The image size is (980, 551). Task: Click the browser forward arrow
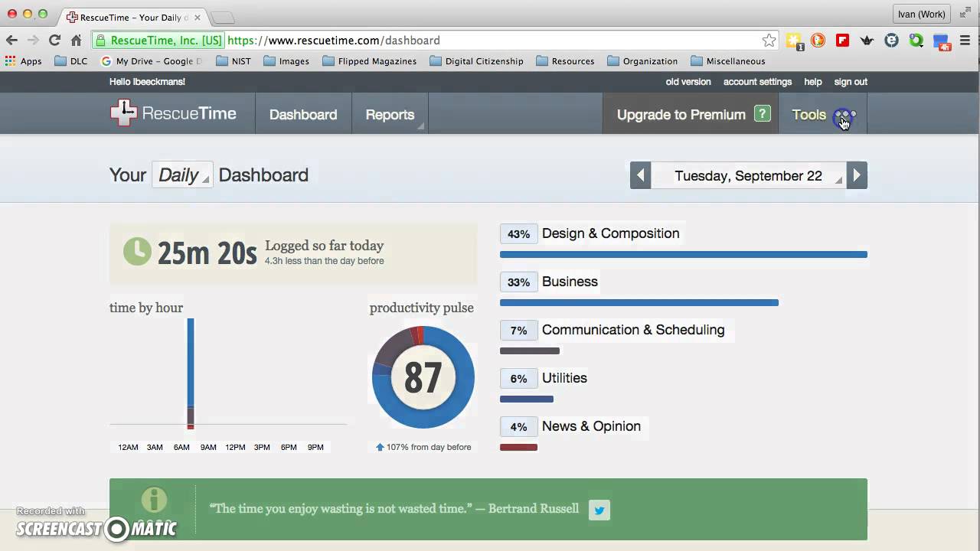pyautogui.click(x=33, y=41)
